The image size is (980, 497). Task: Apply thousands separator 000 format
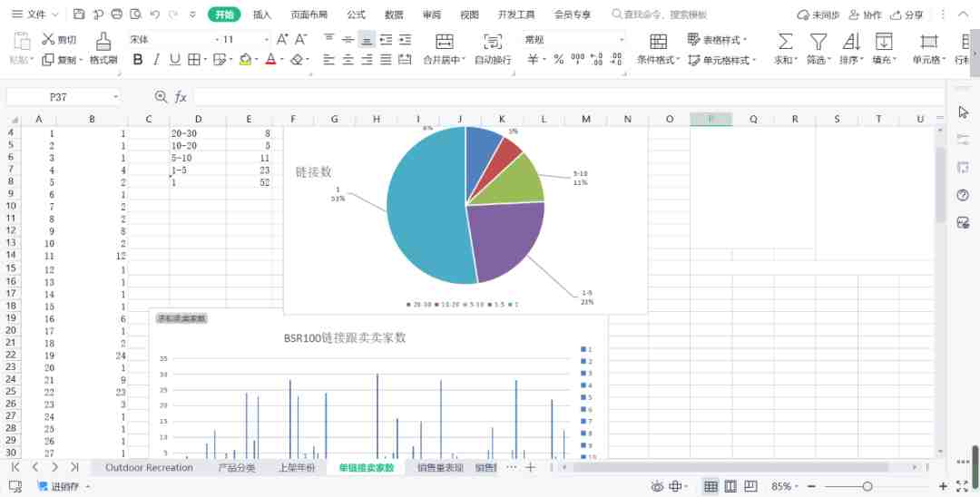click(578, 60)
